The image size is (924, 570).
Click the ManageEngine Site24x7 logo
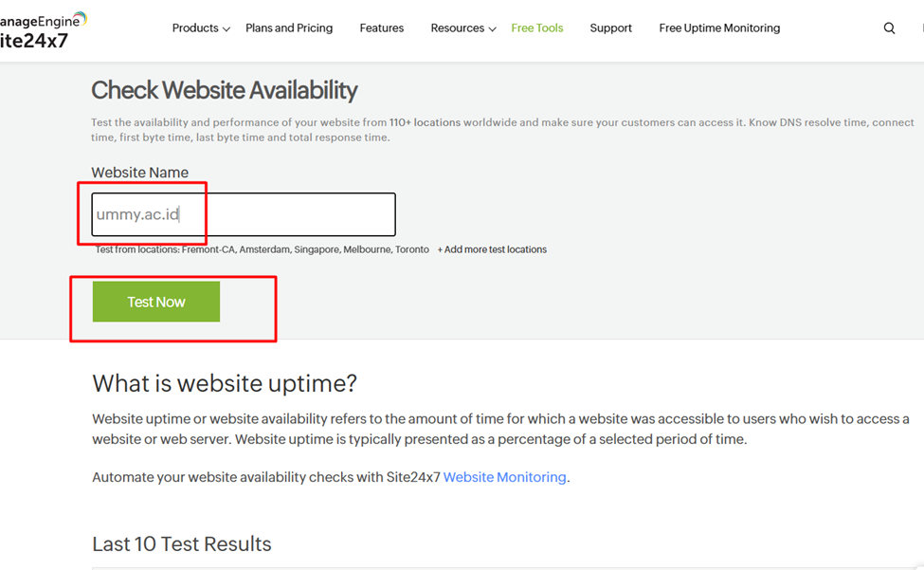click(43, 30)
